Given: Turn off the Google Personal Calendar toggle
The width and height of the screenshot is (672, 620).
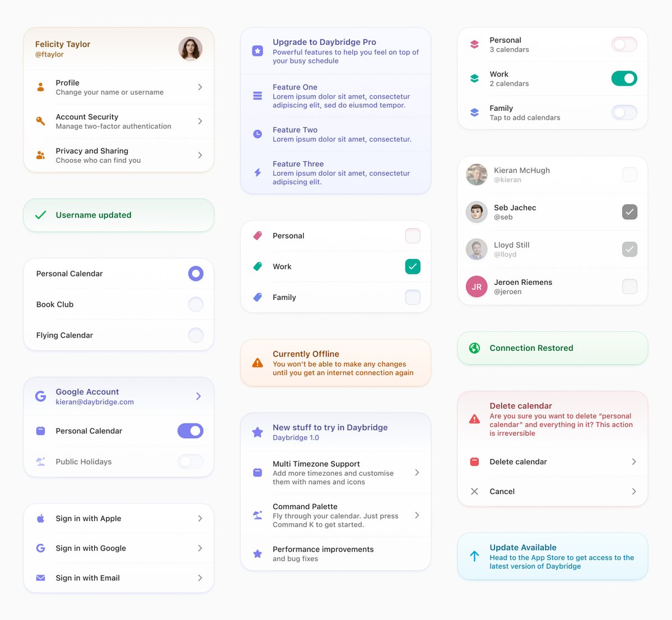Looking at the screenshot, I should point(190,431).
